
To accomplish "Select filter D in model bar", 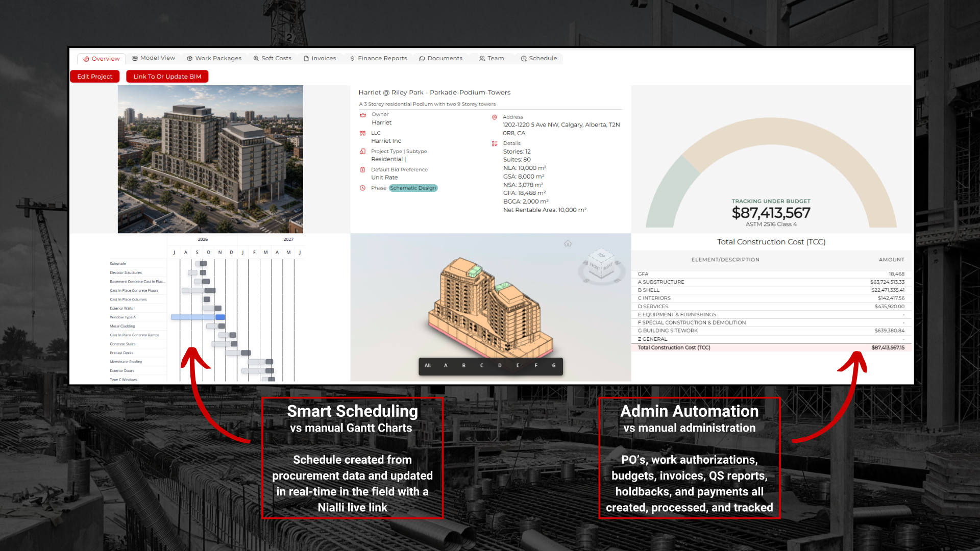I will pos(500,366).
